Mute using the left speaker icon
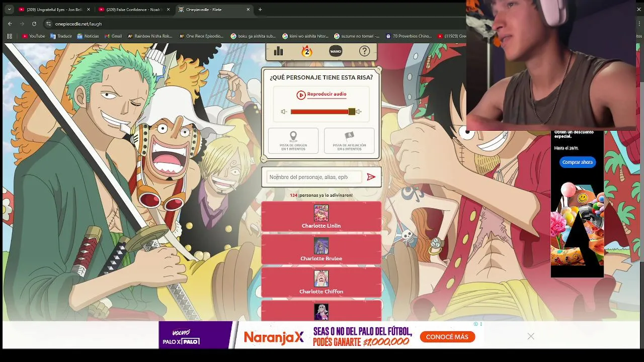 coord(284,112)
